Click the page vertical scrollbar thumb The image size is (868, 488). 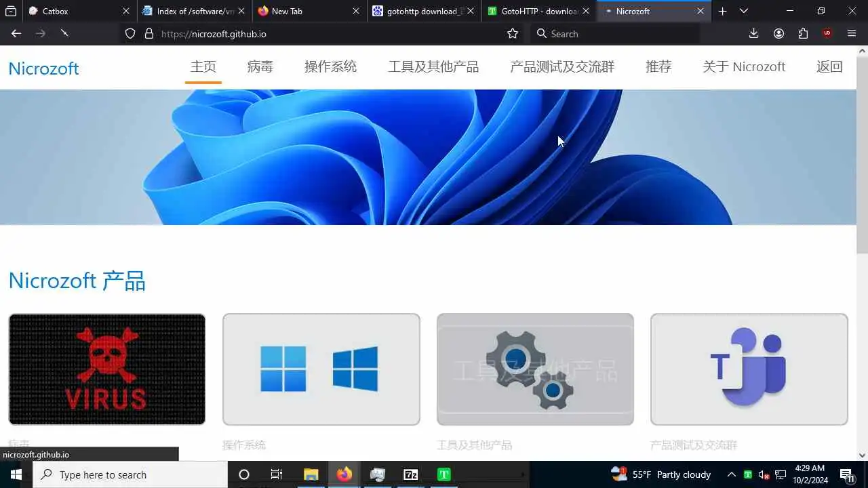tap(863, 155)
